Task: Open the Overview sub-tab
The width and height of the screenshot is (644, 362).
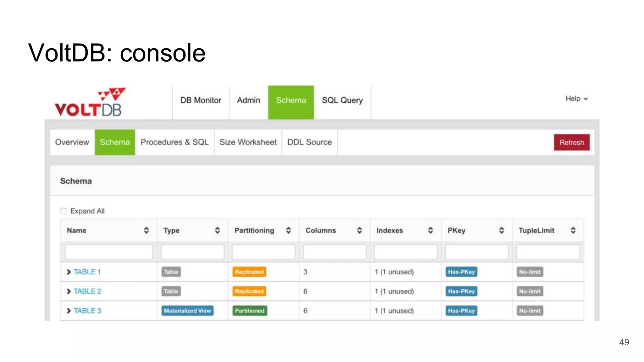Action: [x=72, y=142]
